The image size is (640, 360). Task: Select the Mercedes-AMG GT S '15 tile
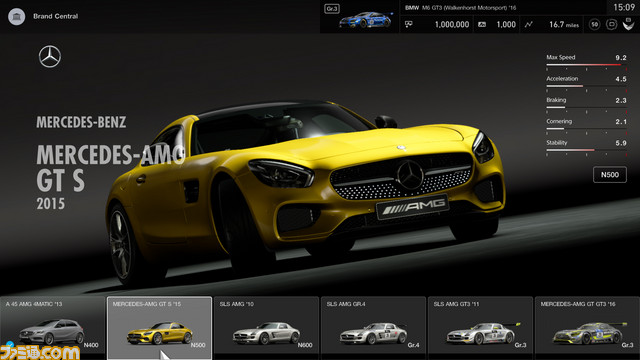(159, 328)
